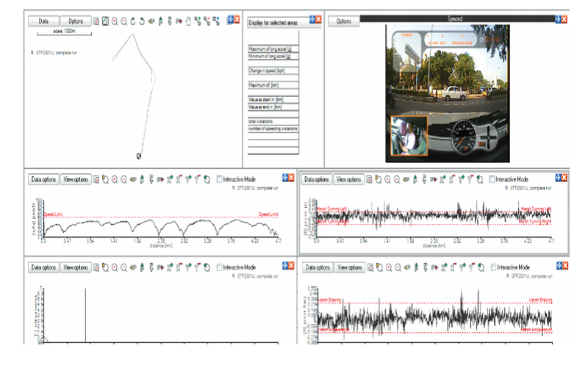The width and height of the screenshot is (588, 368).
Task: Click the expand X-axis icon in speed chart toolbar
Action: tap(170, 179)
